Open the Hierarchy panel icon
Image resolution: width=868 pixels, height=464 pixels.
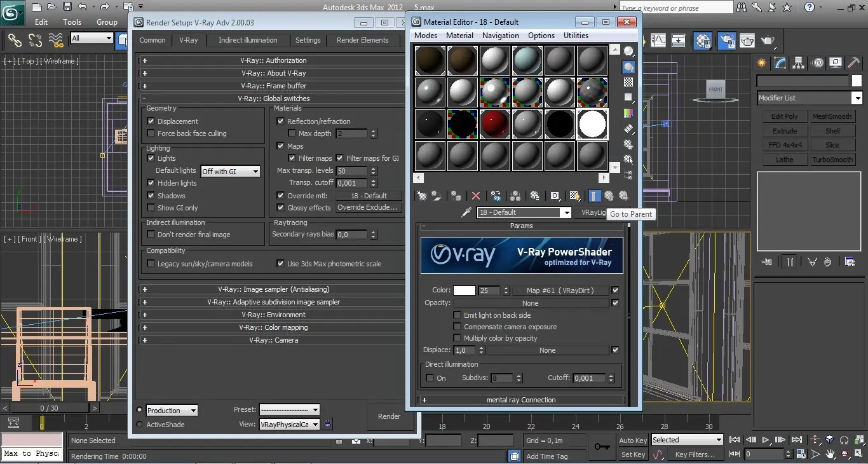tap(799, 62)
